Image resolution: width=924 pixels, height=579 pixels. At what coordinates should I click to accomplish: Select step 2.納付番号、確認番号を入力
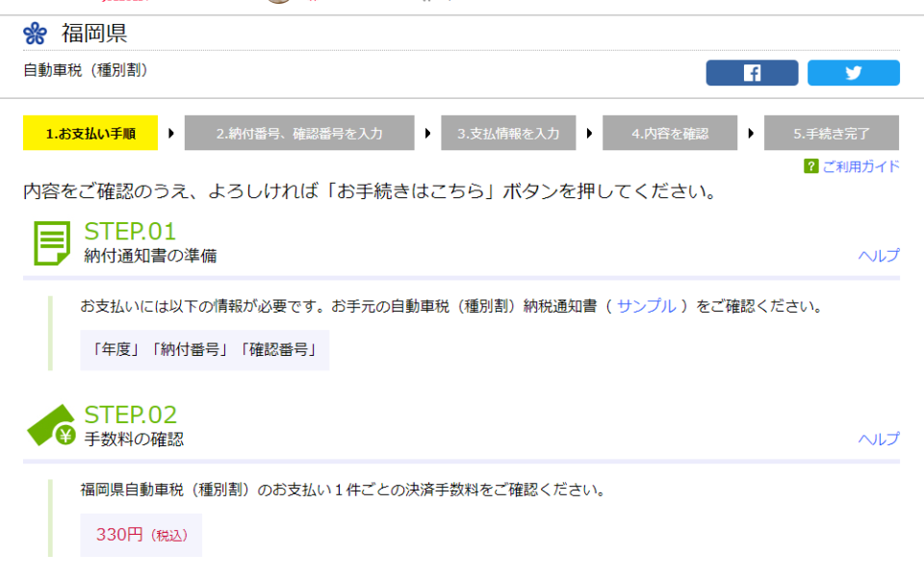click(x=299, y=133)
